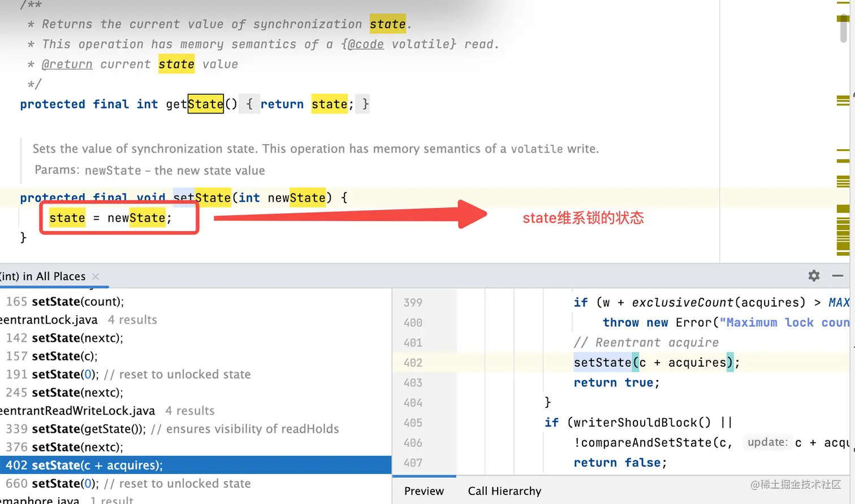Viewport: 855px width, 504px height.
Task: Click the @code tag in the Javadoc
Action: [x=365, y=44]
